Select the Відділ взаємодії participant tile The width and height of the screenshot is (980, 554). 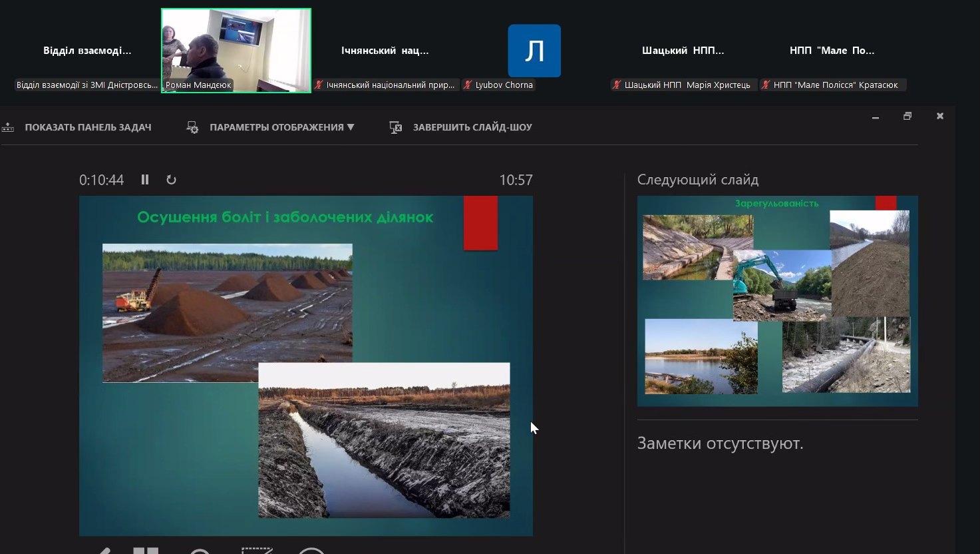87,51
